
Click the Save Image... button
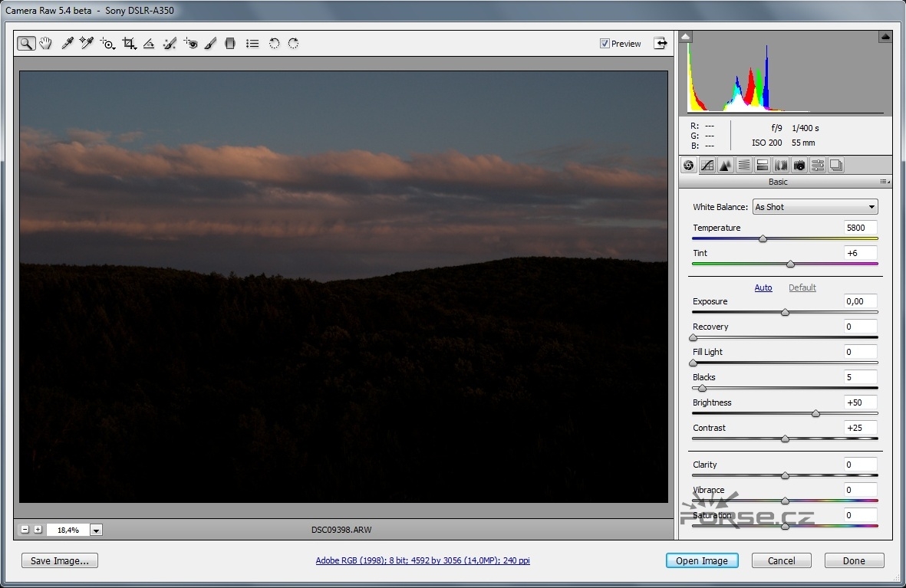[60, 560]
